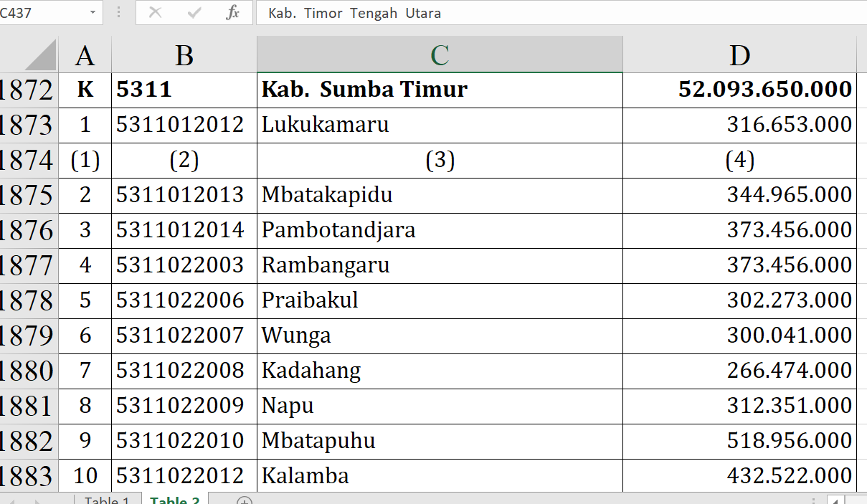Switch to the Table 1 sheet tab
The image size is (867, 504).
(x=107, y=500)
